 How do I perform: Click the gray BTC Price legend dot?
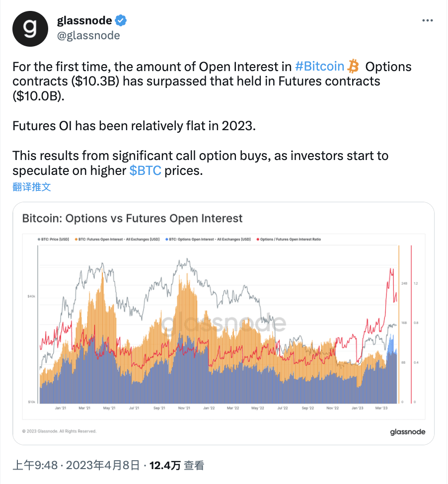38,239
